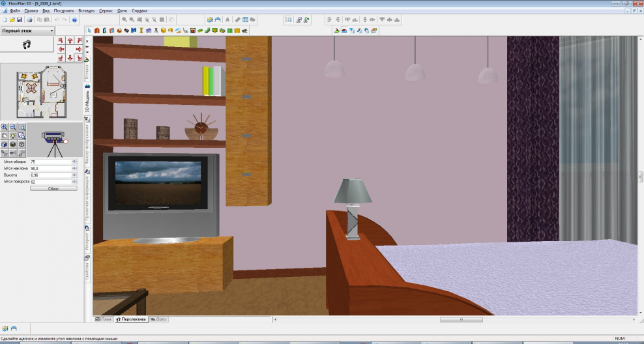644x344 pixels.
Task: Open the 'Сервис' menu
Action: (106, 10)
